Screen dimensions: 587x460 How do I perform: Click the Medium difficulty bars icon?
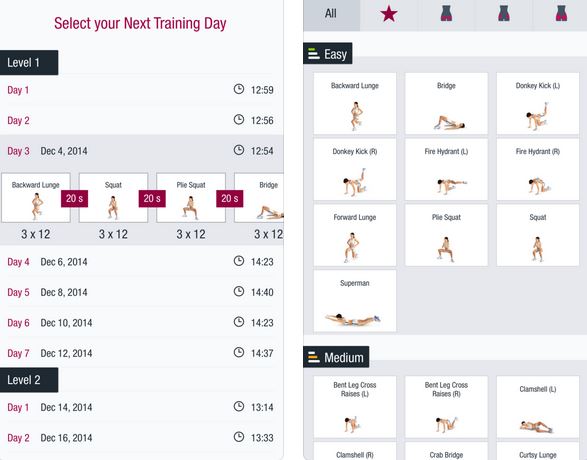pyautogui.click(x=313, y=357)
